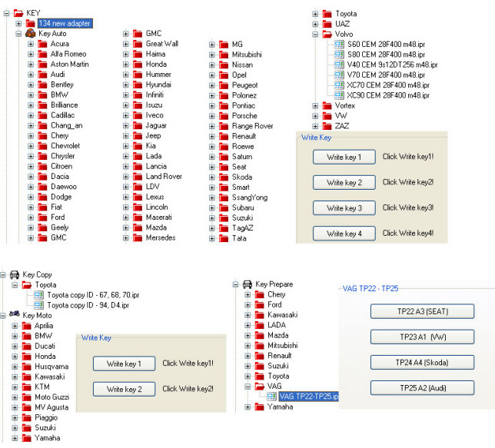Click the VAG TP22-TP25 file icon

[271, 397]
